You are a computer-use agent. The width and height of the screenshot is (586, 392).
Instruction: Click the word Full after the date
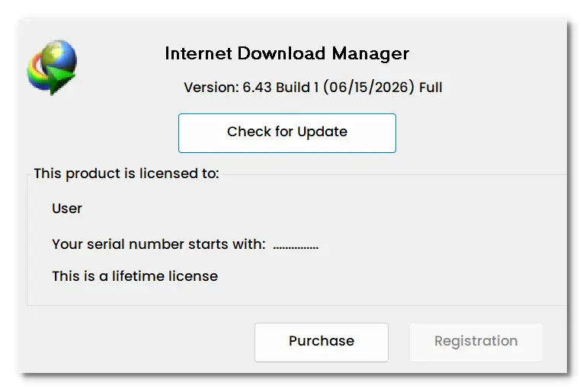pos(431,88)
